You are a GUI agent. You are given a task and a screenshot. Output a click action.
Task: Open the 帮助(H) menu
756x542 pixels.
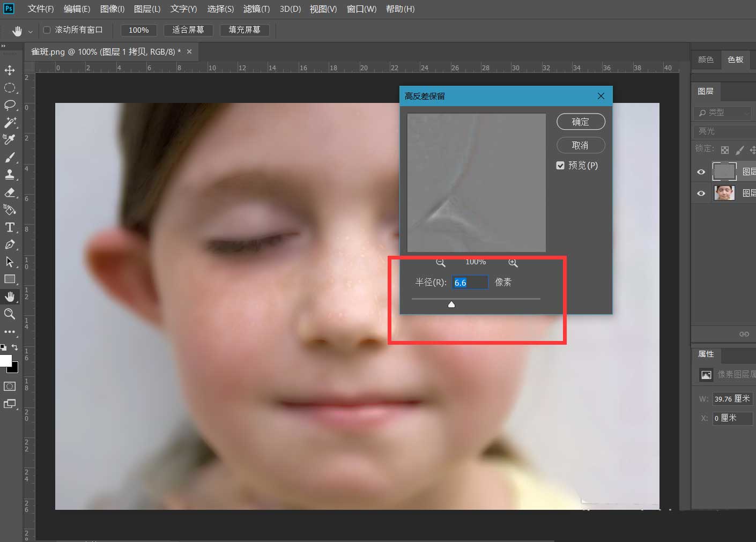pos(400,9)
